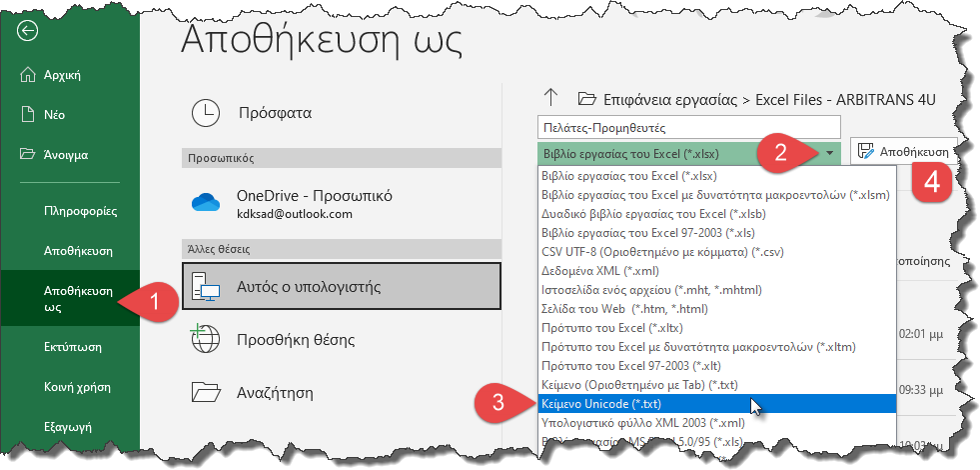Select Πρότυπο του Excel 97-2003 (*.xlt) option
The image size is (980, 470).
pyautogui.click(x=717, y=365)
